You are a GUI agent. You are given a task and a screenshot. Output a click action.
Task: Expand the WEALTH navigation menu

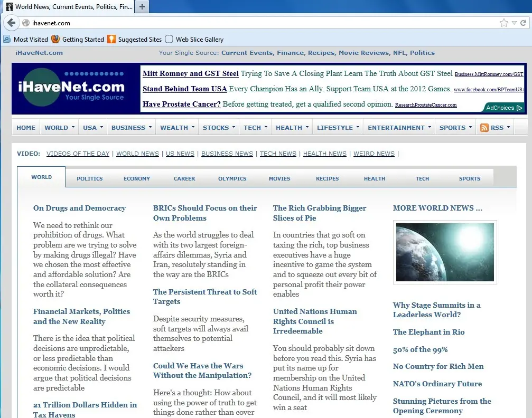tap(177, 128)
